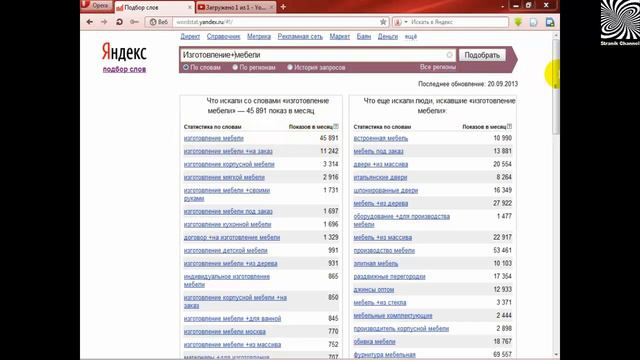The width and height of the screenshot is (640, 360).
Task: Open the Все регионы region selector
Action: click(x=438, y=67)
